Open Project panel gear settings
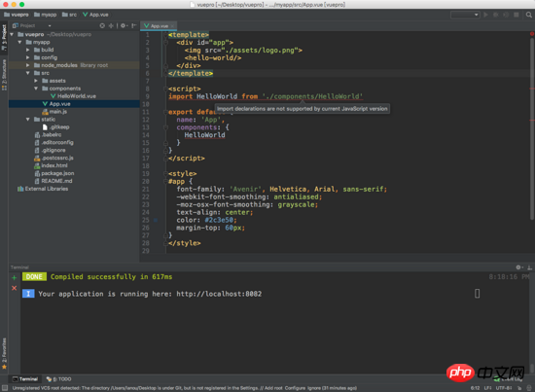The height and width of the screenshot is (392, 535). click(x=124, y=25)
